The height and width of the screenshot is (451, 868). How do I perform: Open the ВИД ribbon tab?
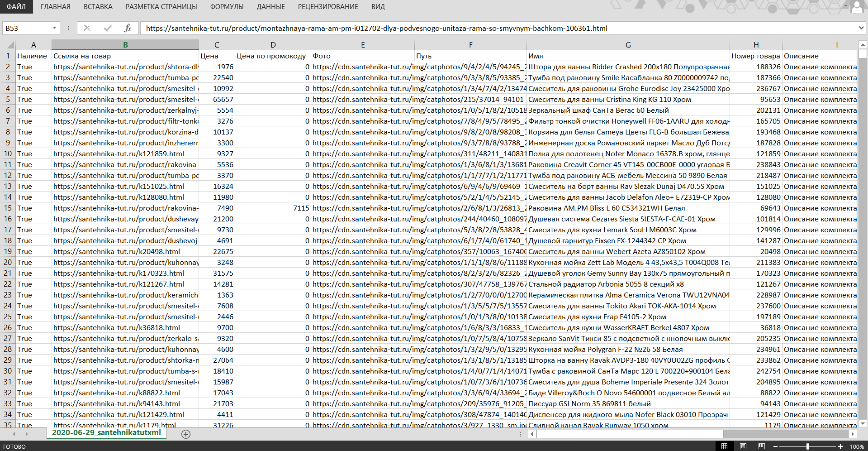(x=378, y=7)
